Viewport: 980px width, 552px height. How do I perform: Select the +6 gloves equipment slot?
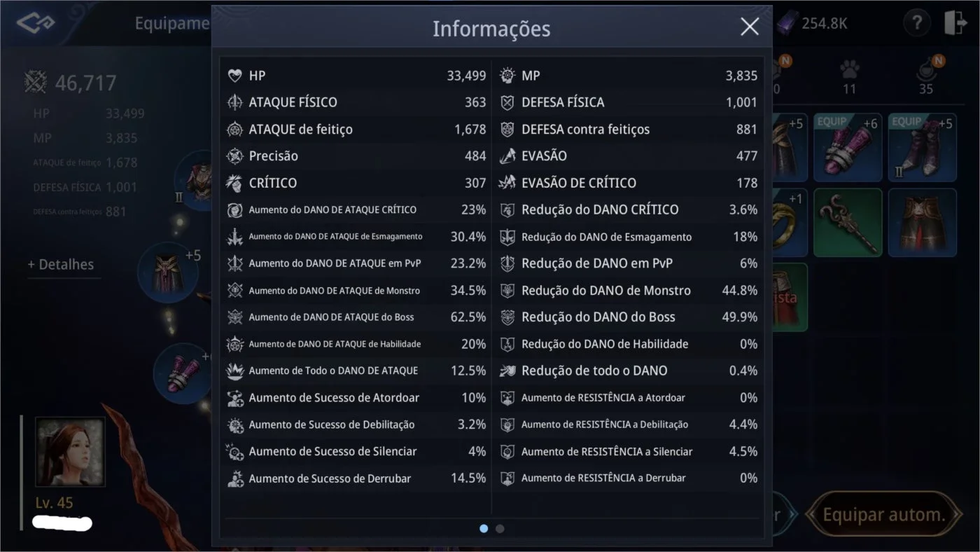point(847,148)
